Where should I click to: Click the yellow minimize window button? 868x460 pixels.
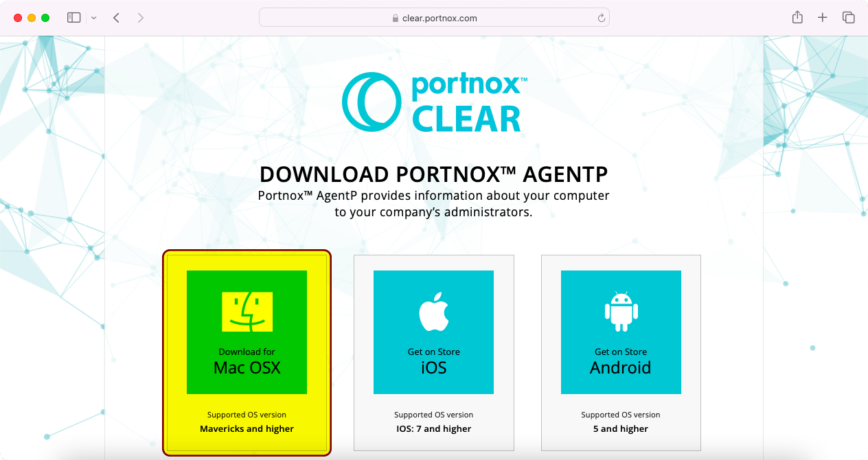[x=32, y=18]
